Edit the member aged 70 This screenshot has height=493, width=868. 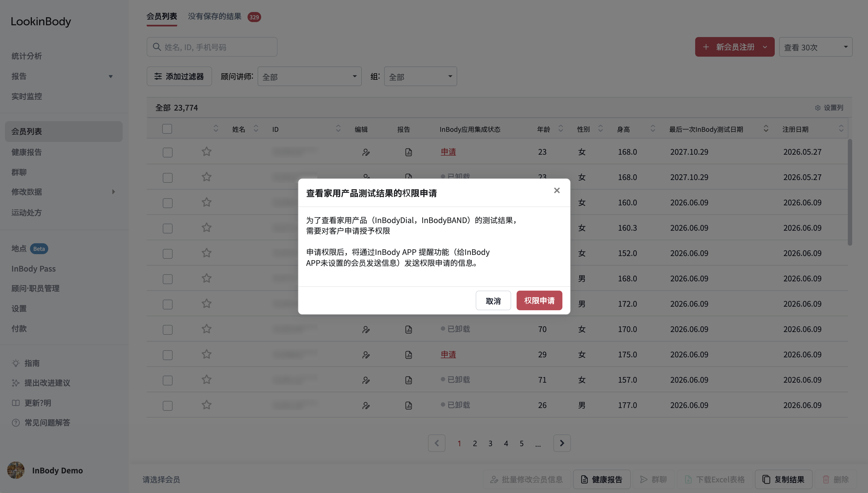point(366,330)
